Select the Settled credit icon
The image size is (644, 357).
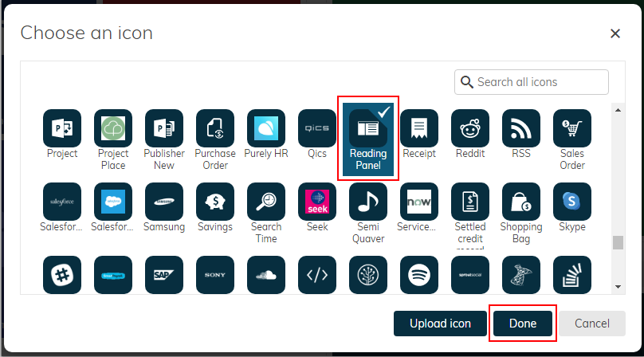point(470,202)
